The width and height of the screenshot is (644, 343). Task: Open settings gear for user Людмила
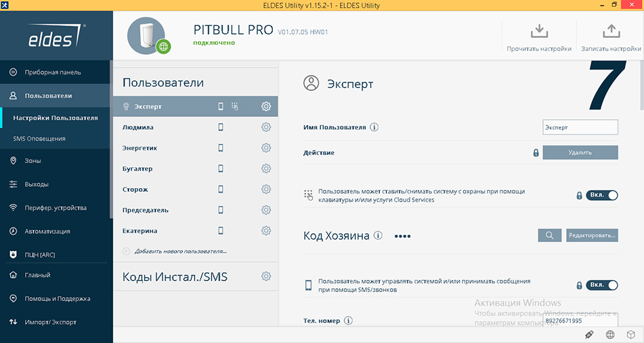[266, 127]
